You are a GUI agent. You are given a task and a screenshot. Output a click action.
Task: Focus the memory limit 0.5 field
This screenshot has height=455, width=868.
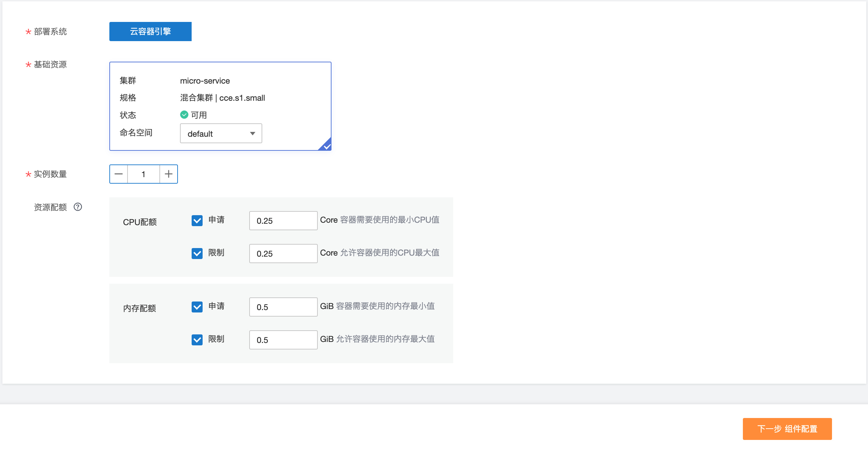(283, 340)
